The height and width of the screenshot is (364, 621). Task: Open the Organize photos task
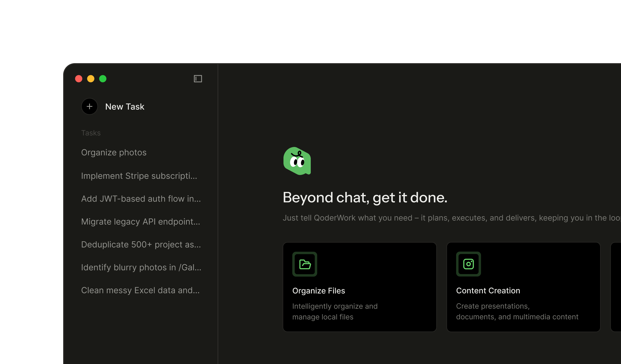(x=114, y=153)
